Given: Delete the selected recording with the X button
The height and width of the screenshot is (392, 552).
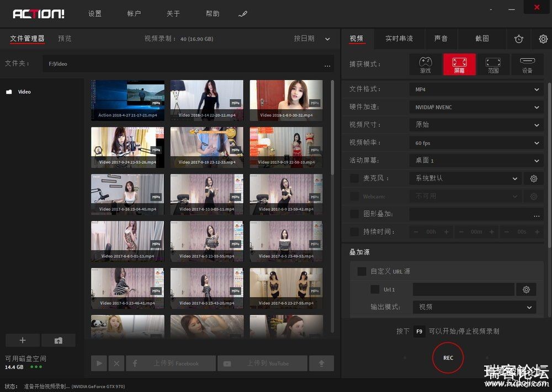Looking at the screenshot, I should pos(116,363).
